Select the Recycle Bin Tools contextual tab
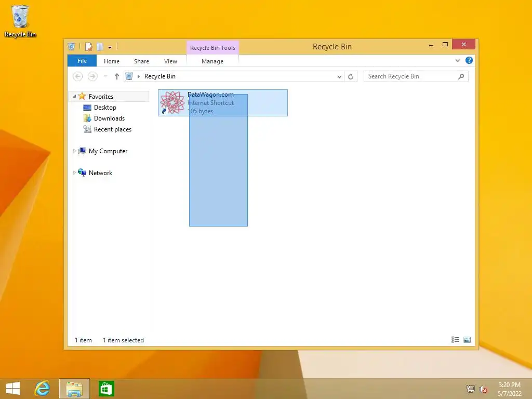Viewport: 532px width, 399px height. point(212,47)
